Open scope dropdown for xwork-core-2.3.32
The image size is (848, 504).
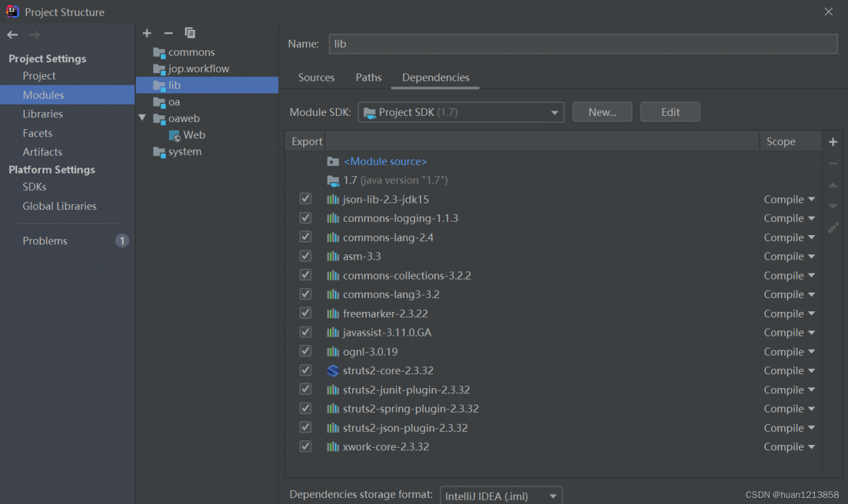pos(789,447)
